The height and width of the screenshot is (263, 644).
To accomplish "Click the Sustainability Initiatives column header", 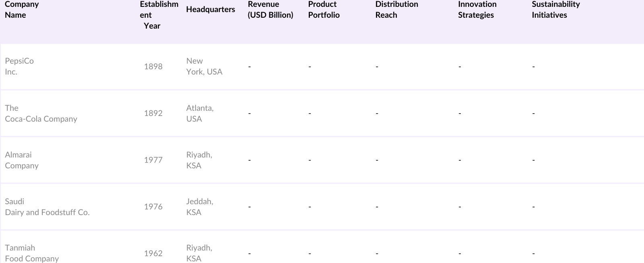I will point(555,10).
